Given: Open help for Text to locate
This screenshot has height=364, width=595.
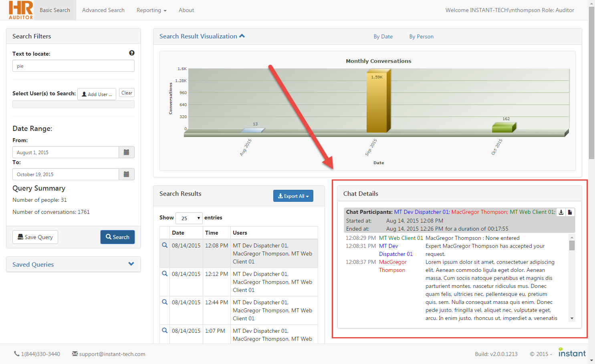Looking at the screenshot, I should tap(132, 53).
